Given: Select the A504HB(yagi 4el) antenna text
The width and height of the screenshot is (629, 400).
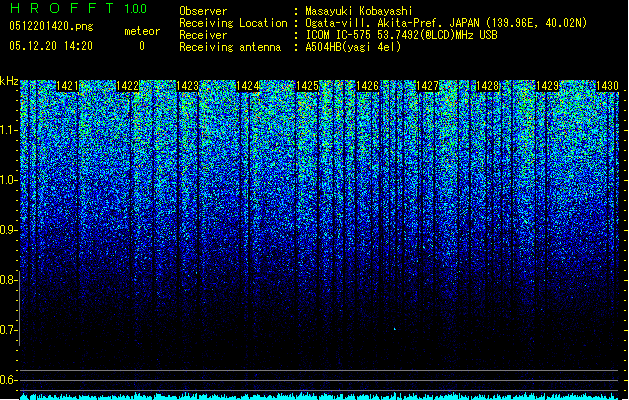Looking at the screenshot, I should click(x=353, y=47).
